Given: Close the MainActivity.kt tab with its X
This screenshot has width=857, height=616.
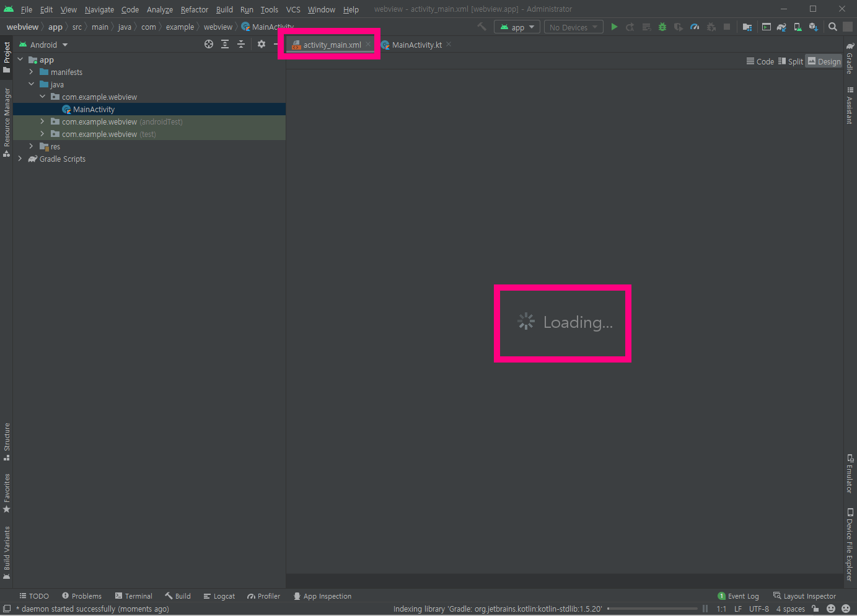Looking at the screenshot, I should click(449, 44).
